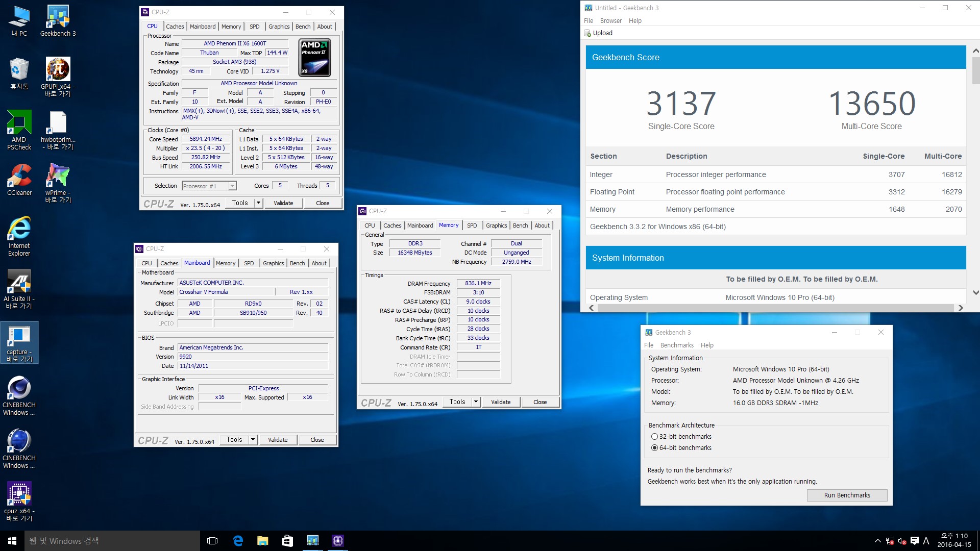Open File menu in Geekbench results window
Viewport: 980px width, 551px height.
589,21
